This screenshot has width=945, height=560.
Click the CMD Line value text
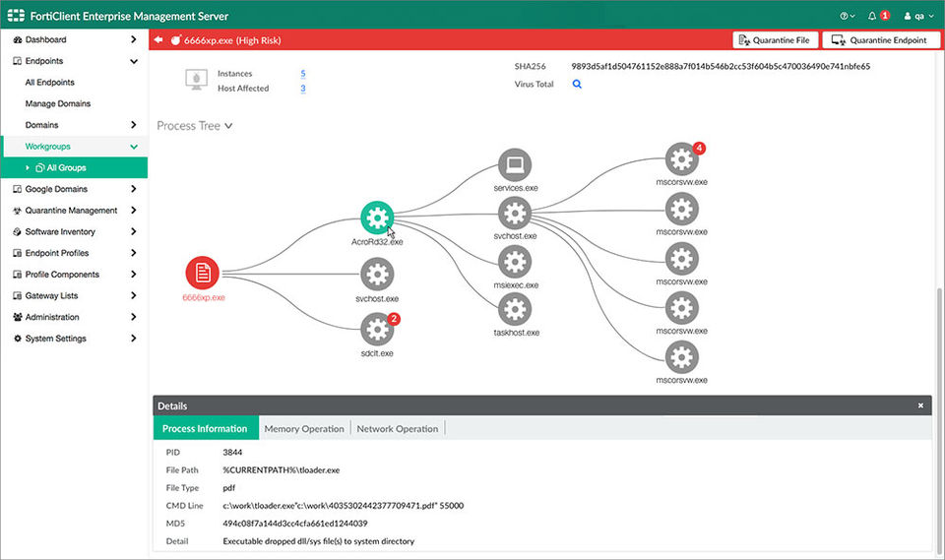(343, 506)
